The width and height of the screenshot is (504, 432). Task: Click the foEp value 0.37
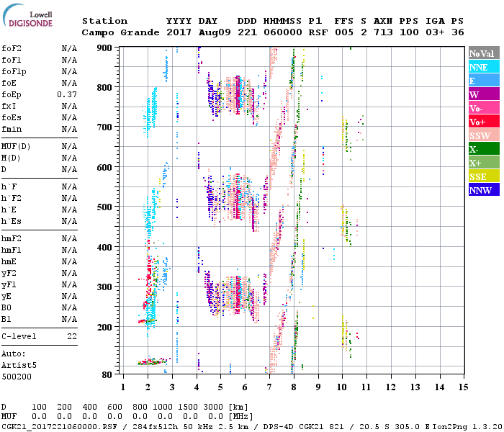[67, 94]
